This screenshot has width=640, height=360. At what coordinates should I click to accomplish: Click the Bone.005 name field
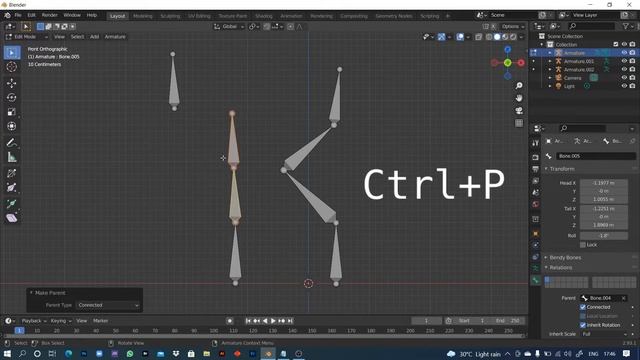(596, 156)
